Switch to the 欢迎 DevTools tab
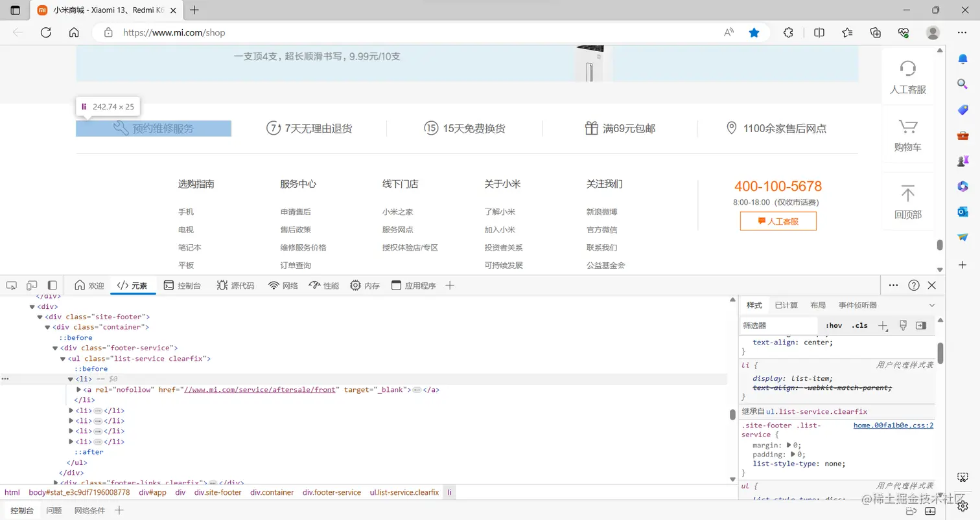Viewport: 980px width, 520px height. 89,286
